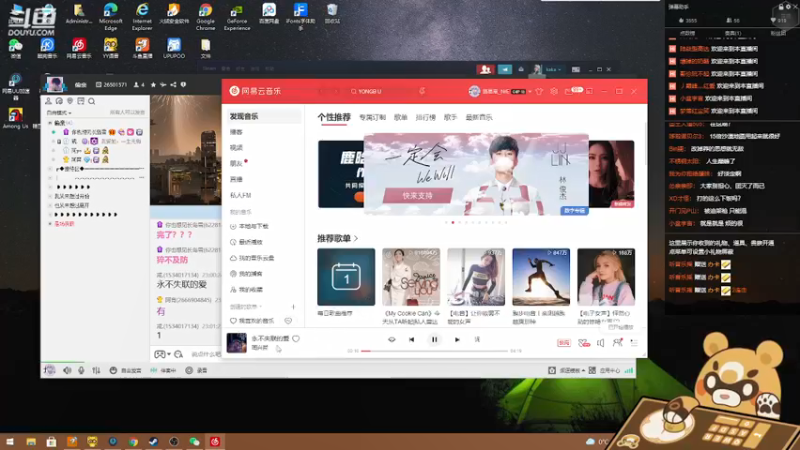Open the 自由模式 mode dropdown in YY
800x450 pixels.
point(59,113)
